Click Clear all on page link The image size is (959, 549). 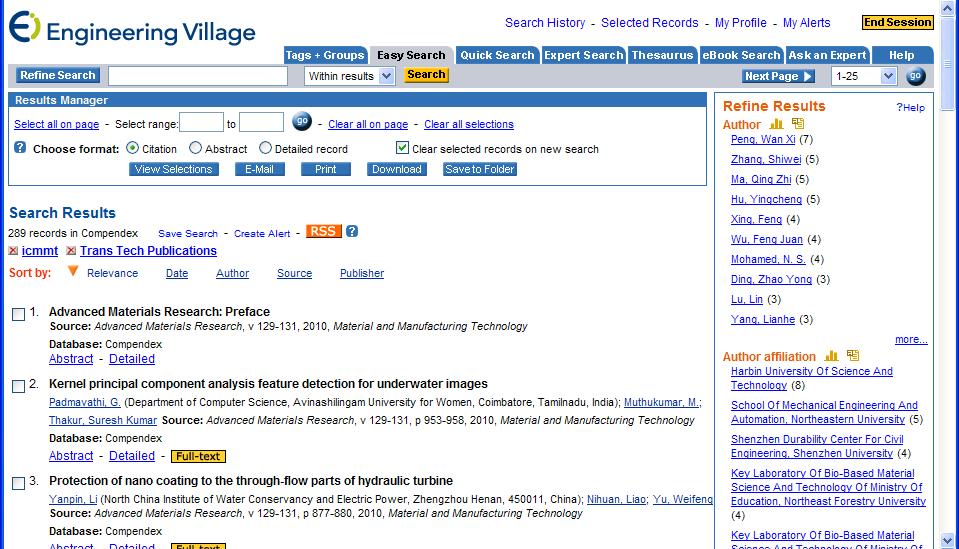click(368, 124)
